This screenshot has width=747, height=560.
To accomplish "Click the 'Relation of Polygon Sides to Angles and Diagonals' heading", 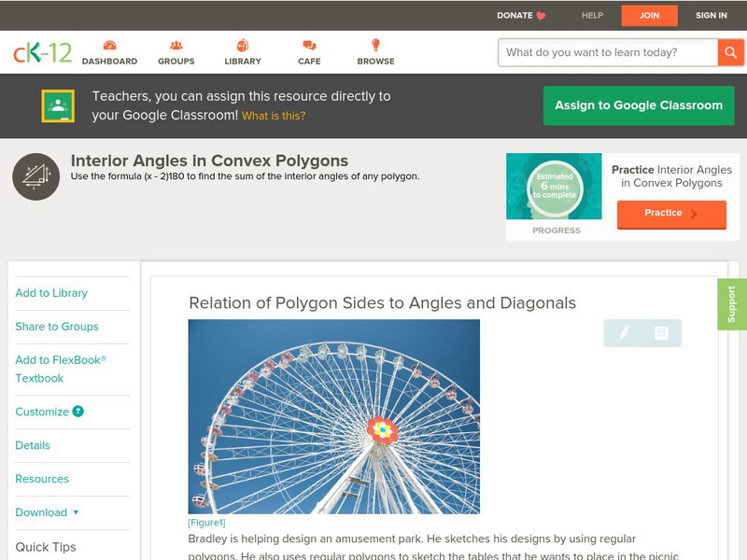I will pos(383,302).
